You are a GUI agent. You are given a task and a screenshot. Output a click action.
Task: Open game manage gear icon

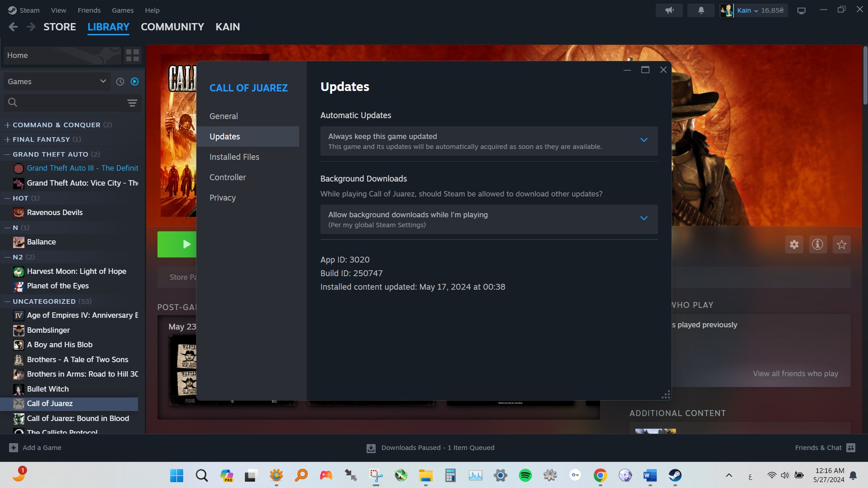(x=794, y=244)
